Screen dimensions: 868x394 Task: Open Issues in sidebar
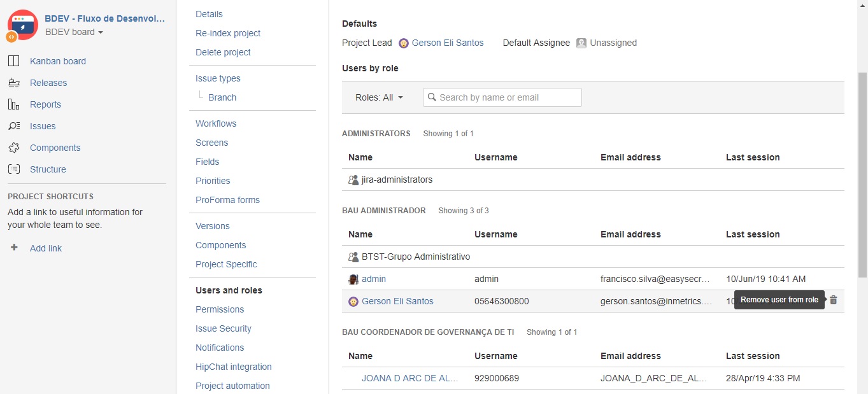pyautogui.click(x=43, y=126)
